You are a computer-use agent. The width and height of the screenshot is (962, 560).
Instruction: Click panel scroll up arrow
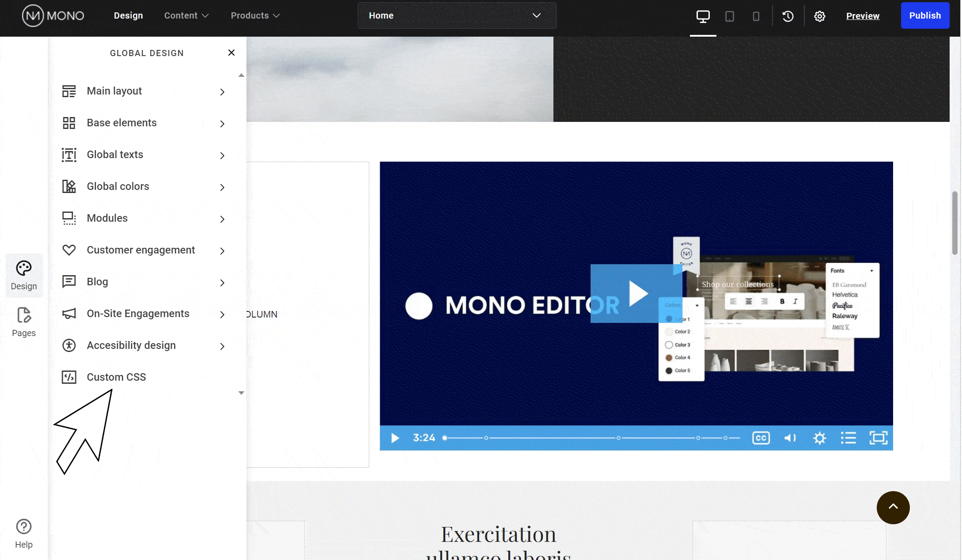pos(241,76)
